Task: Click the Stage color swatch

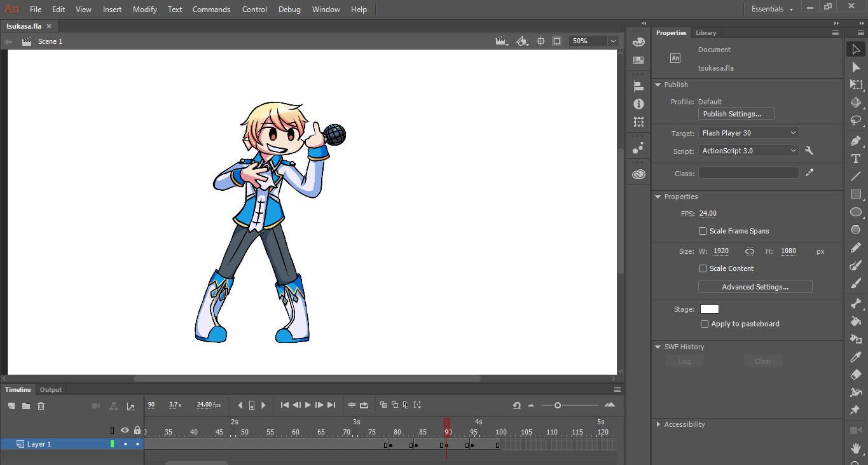Action: pyautogui.click(x=709, y=309)
